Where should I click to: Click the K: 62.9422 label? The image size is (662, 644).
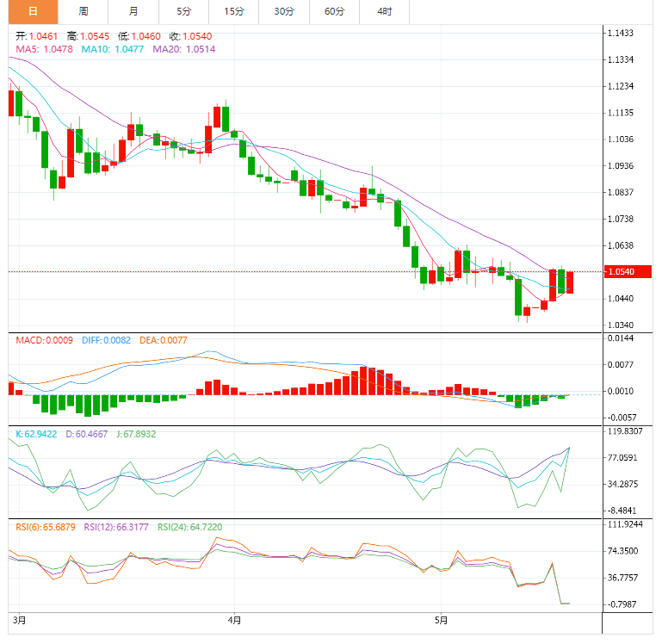(x=36, y=434)
